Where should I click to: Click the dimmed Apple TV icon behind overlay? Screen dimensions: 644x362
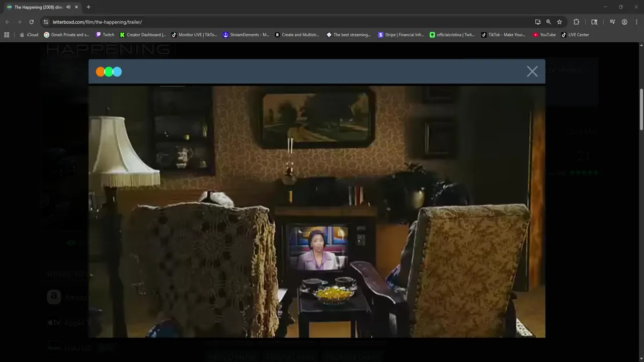click(54, 322)
